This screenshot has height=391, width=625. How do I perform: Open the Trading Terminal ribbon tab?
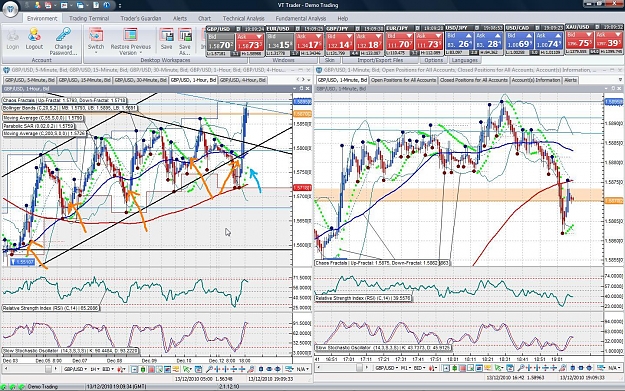pyautogui.click(x=88, y=18)
